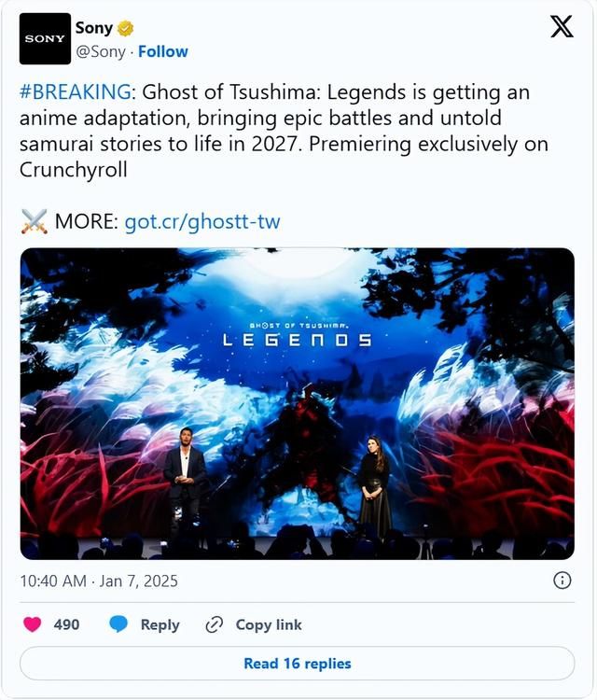The image size is (597, 700).
Task: Click the @Sony handle
Action: tap(101, 51)
